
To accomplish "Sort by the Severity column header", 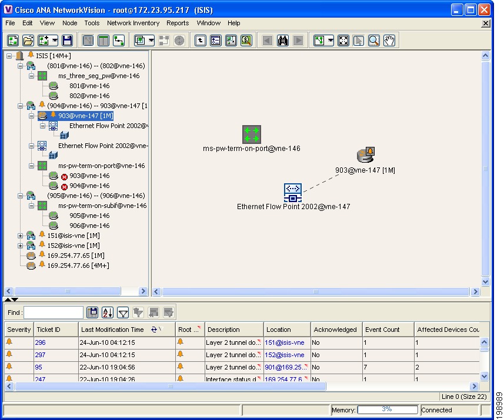I will point(19,330).
